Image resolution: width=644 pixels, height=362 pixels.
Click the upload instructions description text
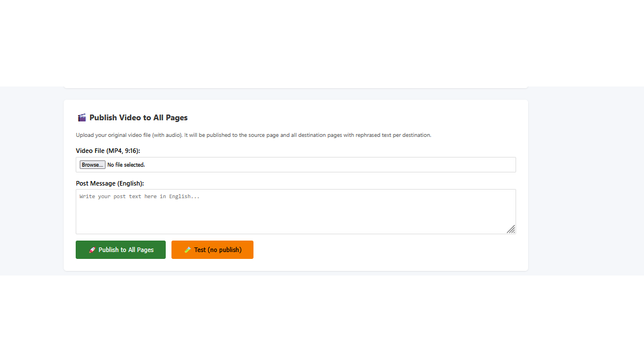click(253, 135)
